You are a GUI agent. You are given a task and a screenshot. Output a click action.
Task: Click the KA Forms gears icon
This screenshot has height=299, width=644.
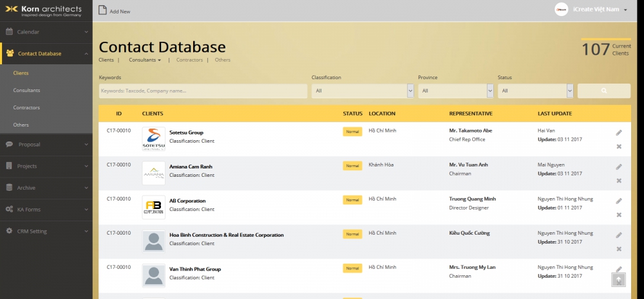pos(9,209)
